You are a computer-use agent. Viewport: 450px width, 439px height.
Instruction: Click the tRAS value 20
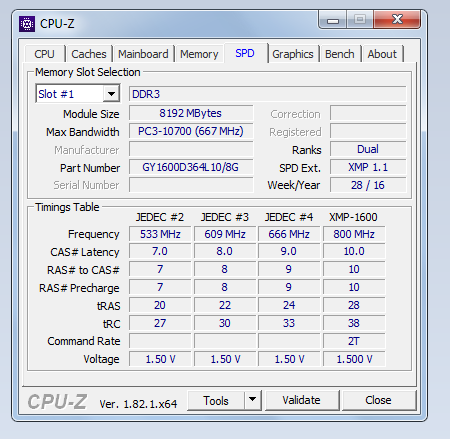(x=160, y=305)
